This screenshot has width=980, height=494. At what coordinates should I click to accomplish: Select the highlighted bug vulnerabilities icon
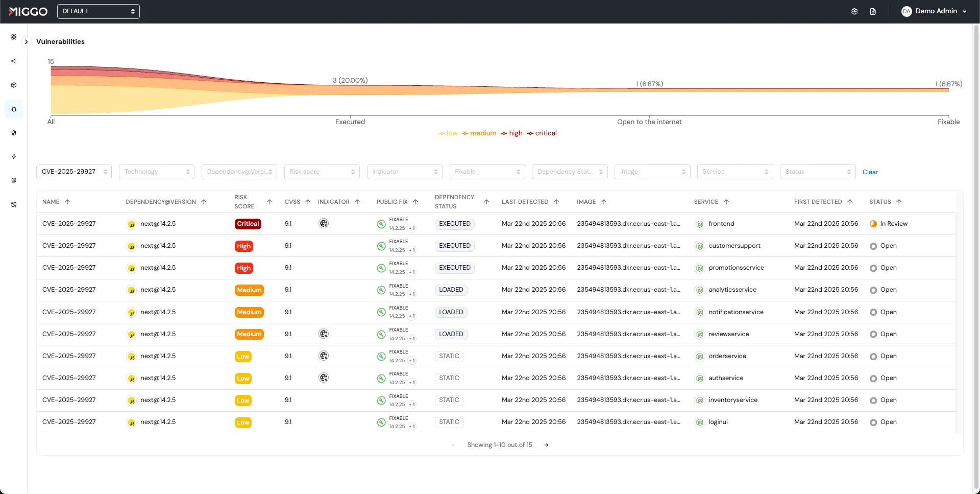[14, 109]
